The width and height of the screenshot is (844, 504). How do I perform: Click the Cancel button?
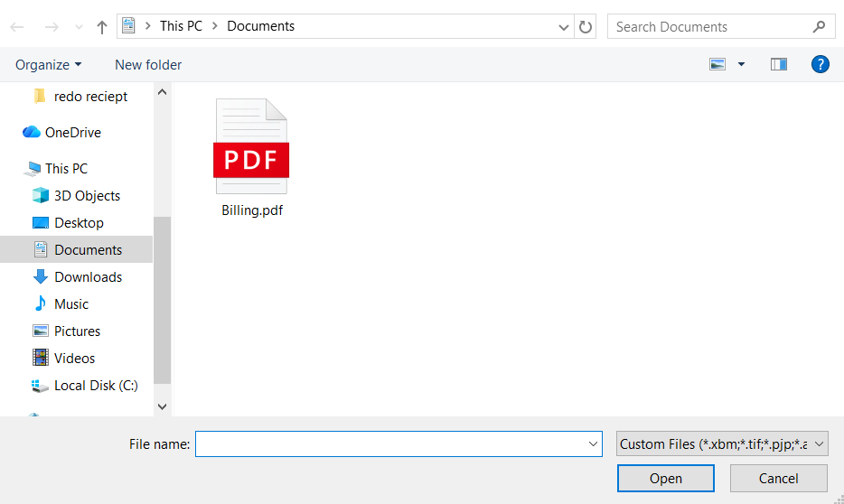pyautogui.click(x=778, y=478)
